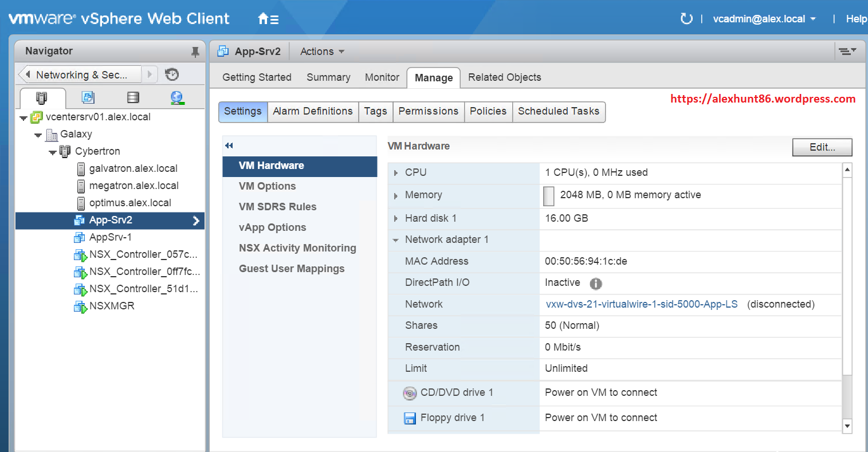This screenshot has width=868, height=452.
Task: Open the navigator history icon
Action: 172,74
